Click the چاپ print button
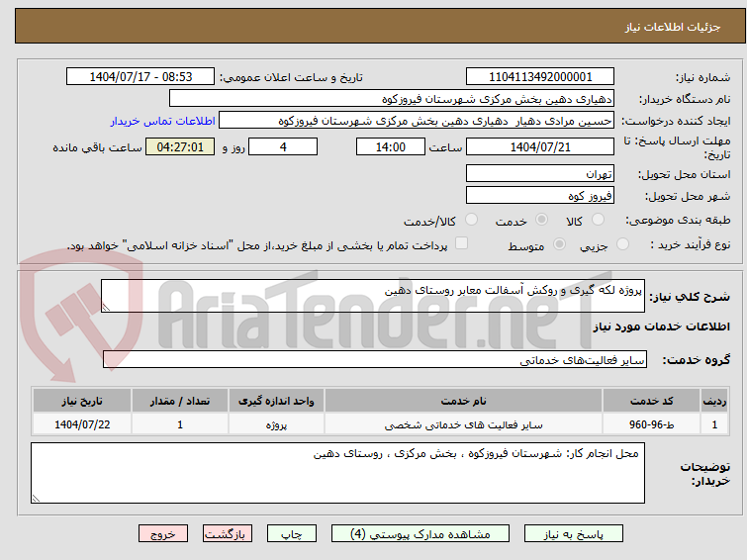The width and height of the screenshot is (747, 560). pyautogui.click(x=292, y=534)
